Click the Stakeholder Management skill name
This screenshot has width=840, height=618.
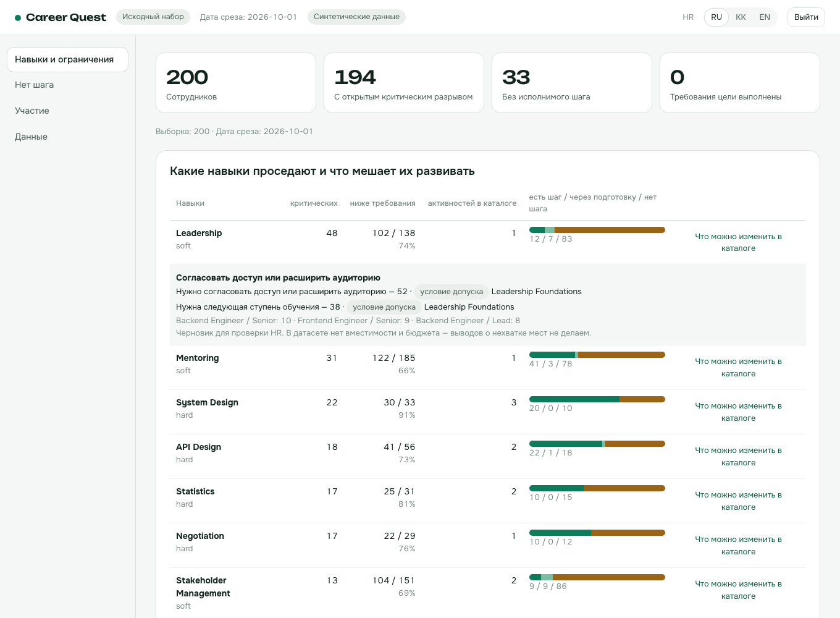203,586
